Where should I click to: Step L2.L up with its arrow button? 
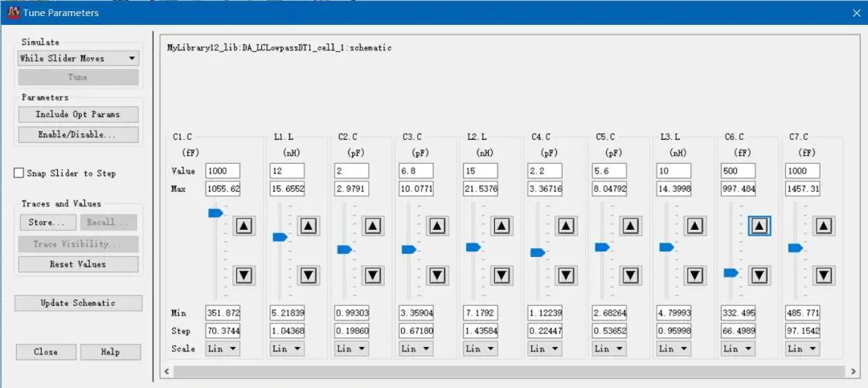tap(501, 226)
